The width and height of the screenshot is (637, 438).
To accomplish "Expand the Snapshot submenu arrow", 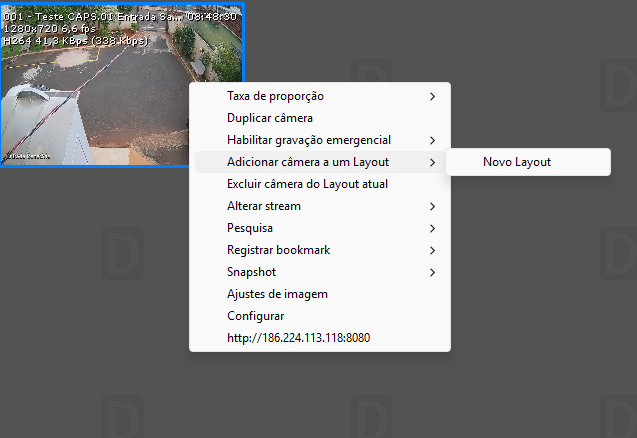I will coord(432,272).
